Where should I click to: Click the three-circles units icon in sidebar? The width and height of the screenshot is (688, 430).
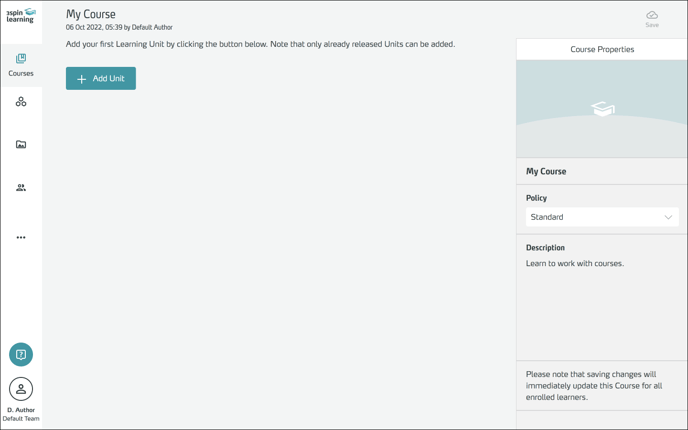coord(21,102)
